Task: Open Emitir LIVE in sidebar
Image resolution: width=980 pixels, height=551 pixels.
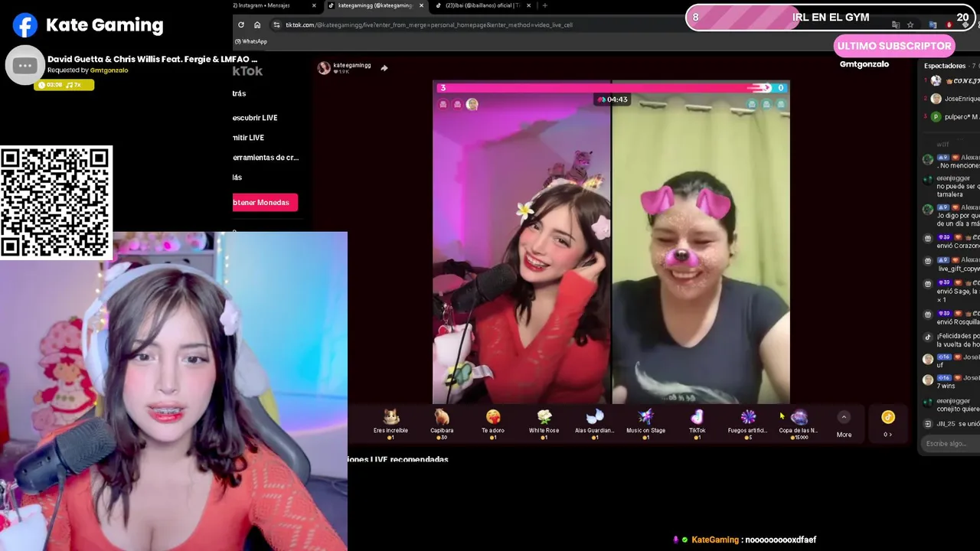Action: click(248, 138)
